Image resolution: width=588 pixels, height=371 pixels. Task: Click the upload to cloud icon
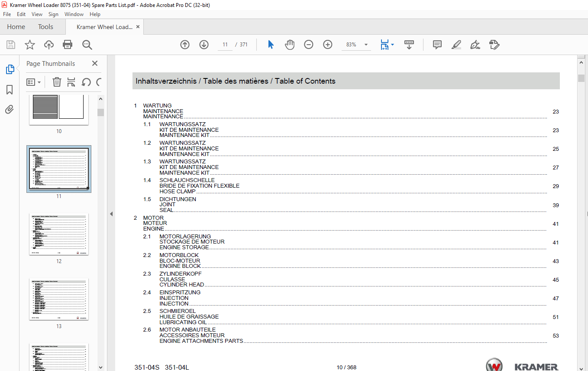49,45
